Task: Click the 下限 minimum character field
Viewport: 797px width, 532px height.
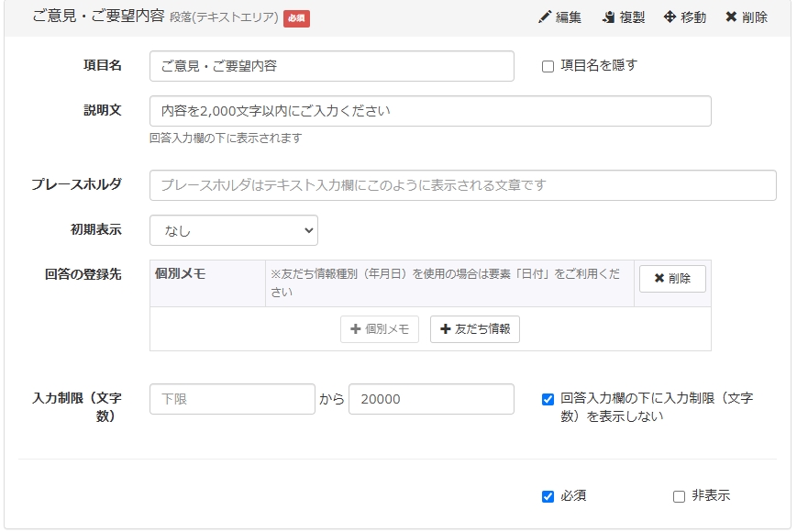Action: pos(232,399)
